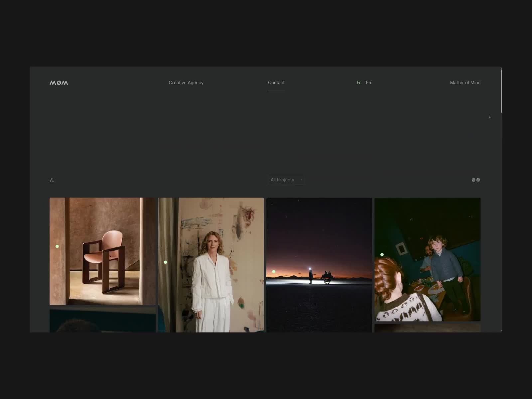This screenshot has height=399, width=532.
Task: Click the page vertical scrollbar
Action: pyautogui.click(x=501, y=90)
